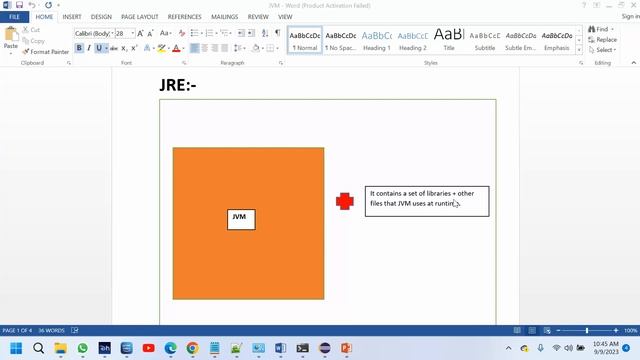Center align the paragraph
This screenshot has height=360, width=640.
click(204, 48)
